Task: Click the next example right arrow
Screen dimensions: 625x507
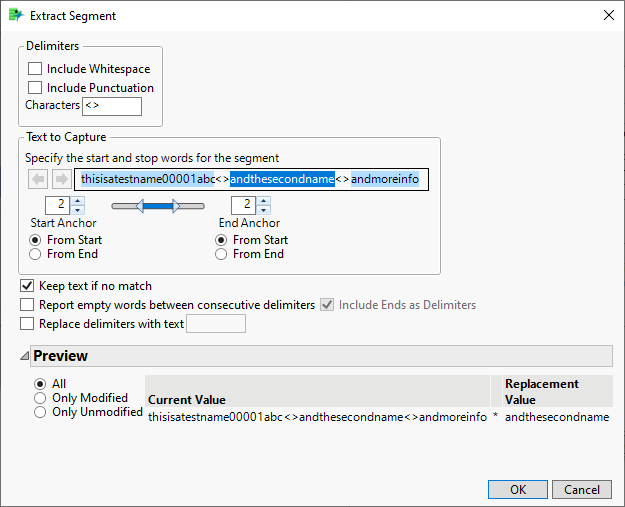Action: point(60,180)
